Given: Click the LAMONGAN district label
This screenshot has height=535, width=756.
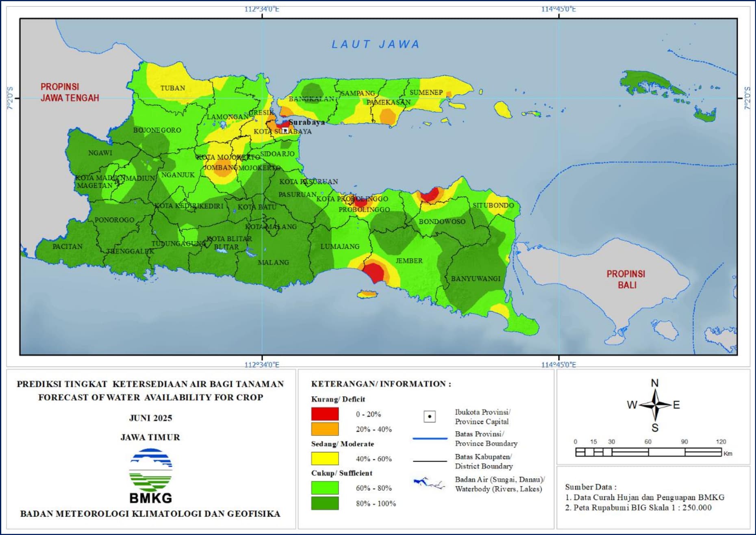Looking at the screenshot, I should click(x=228, y=117).
